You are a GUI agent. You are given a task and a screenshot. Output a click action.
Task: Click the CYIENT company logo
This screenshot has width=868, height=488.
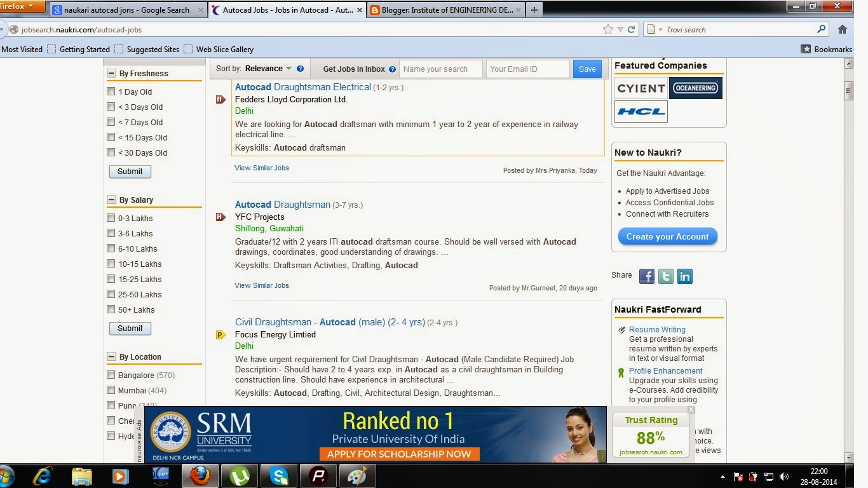click(x=641, y=88)
